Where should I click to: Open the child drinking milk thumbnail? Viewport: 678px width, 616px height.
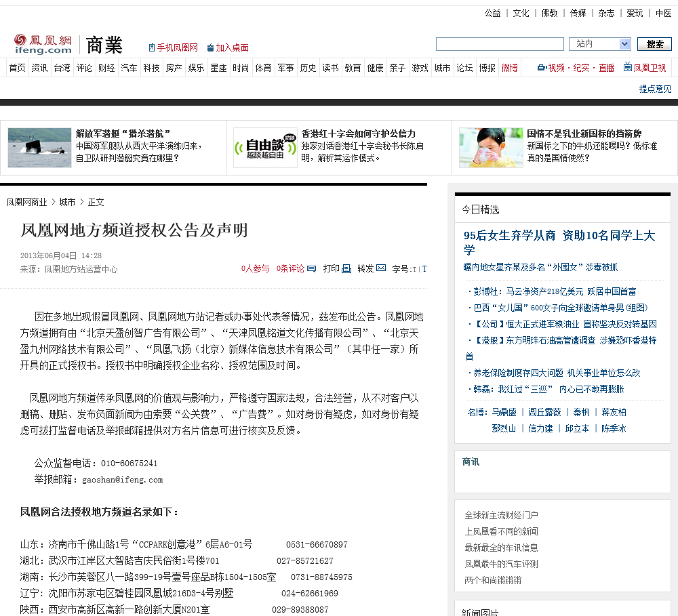(491, 148)
